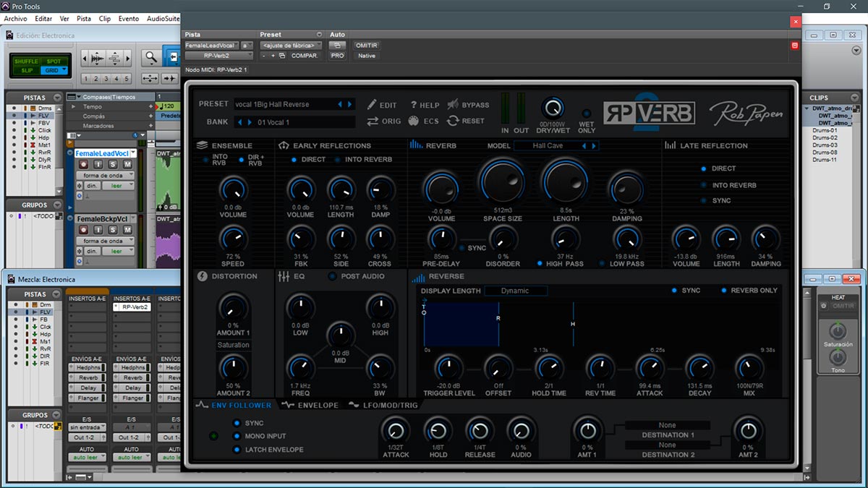Screen dimensions: 868x488
Task: Toggle EQ POST AUDIO switch
Action: 333,276
